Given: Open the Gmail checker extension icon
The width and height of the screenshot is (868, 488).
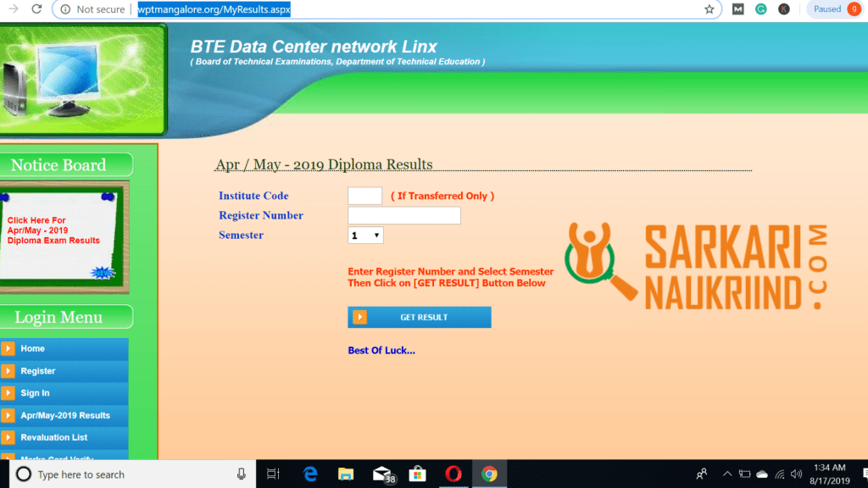Looking at the screenshot, I should 738,8.
